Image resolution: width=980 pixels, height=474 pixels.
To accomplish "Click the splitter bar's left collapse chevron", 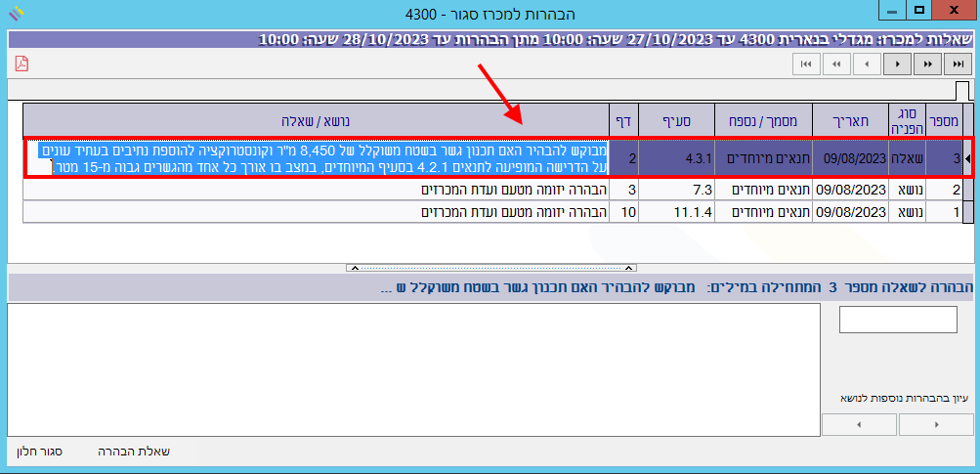I will tap(354, 267).
